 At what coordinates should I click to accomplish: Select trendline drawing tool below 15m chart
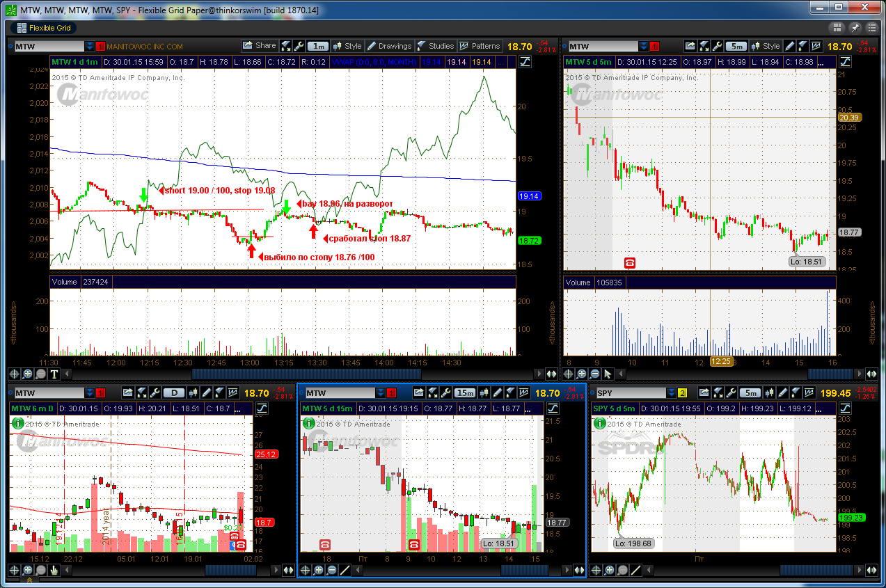[x=345, y=571]
